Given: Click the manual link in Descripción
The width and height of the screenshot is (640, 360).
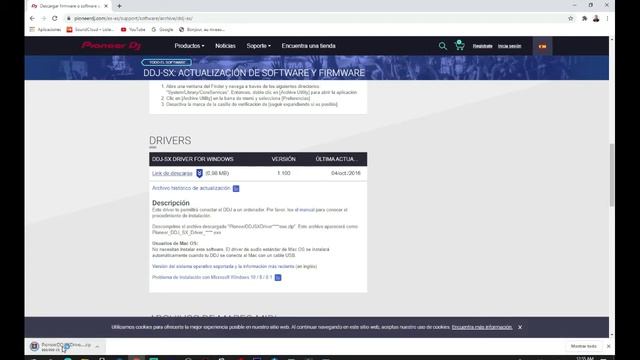Looking at the screenshot, I should coord(307,210).
